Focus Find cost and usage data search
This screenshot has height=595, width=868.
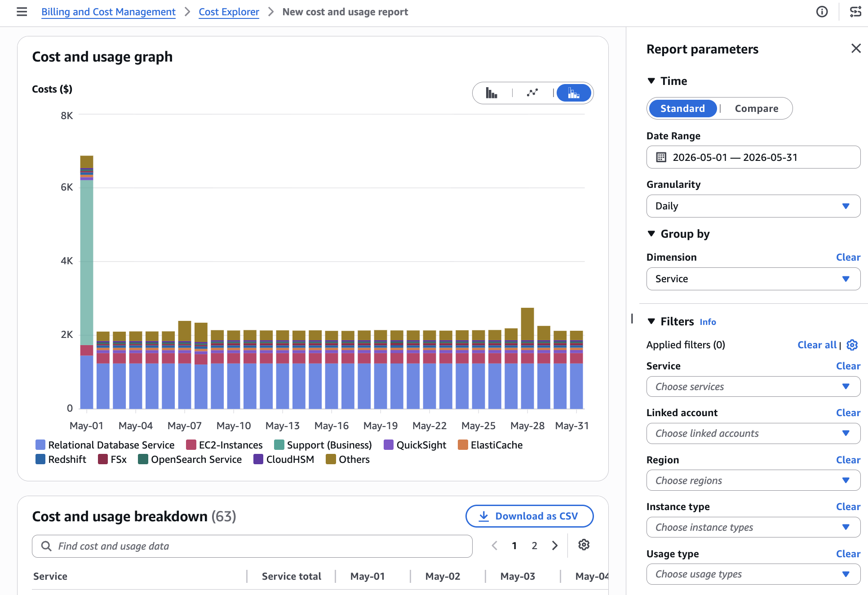(252, 546)
